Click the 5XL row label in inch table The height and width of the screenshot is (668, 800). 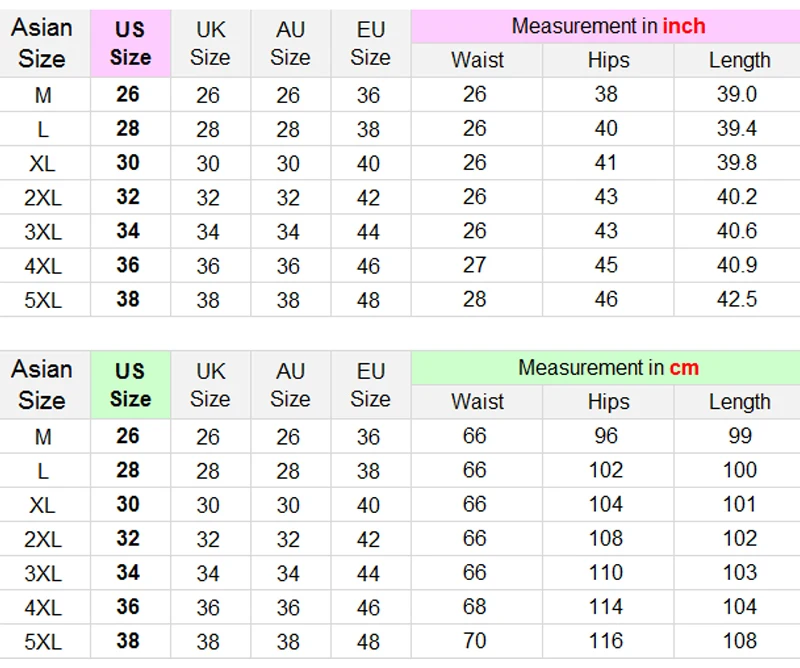43,300
